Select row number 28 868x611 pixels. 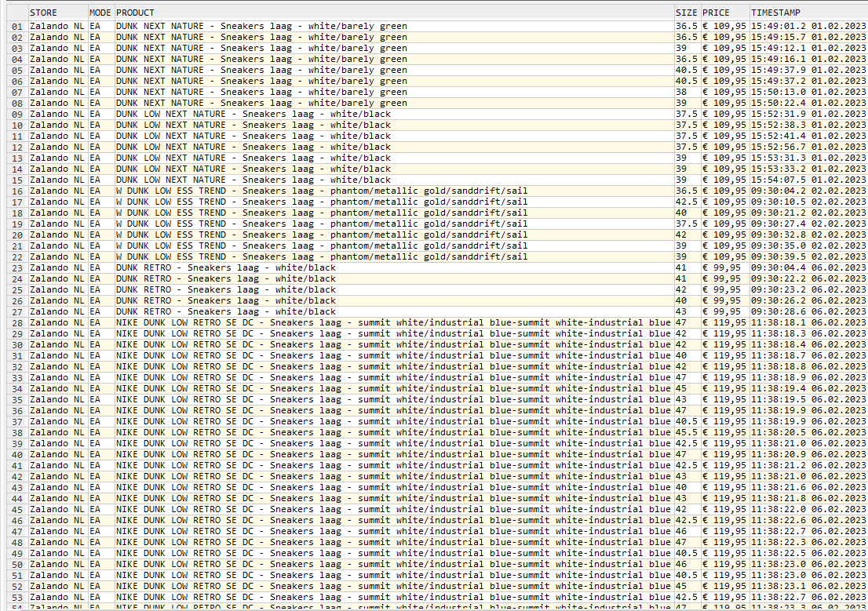17,323
